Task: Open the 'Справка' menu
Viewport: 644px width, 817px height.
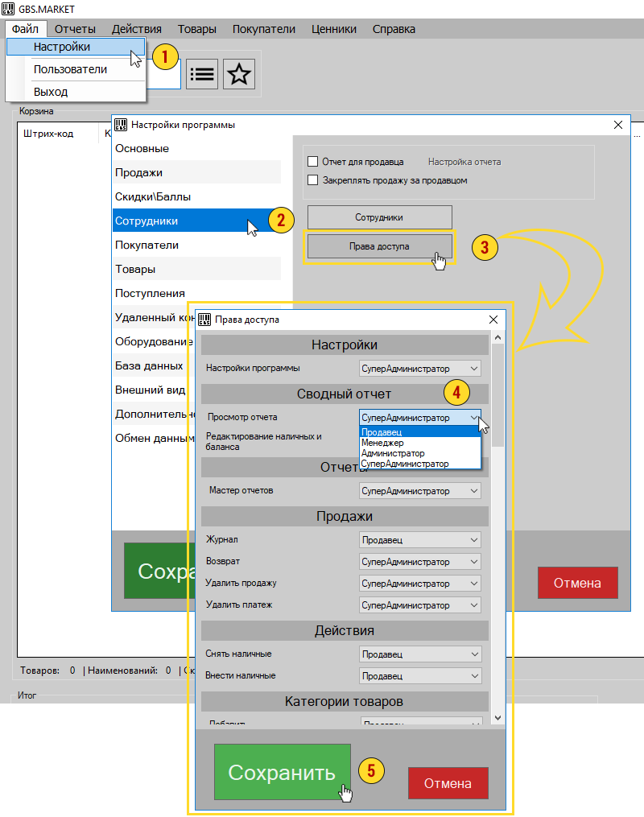Action: [394, 29]
